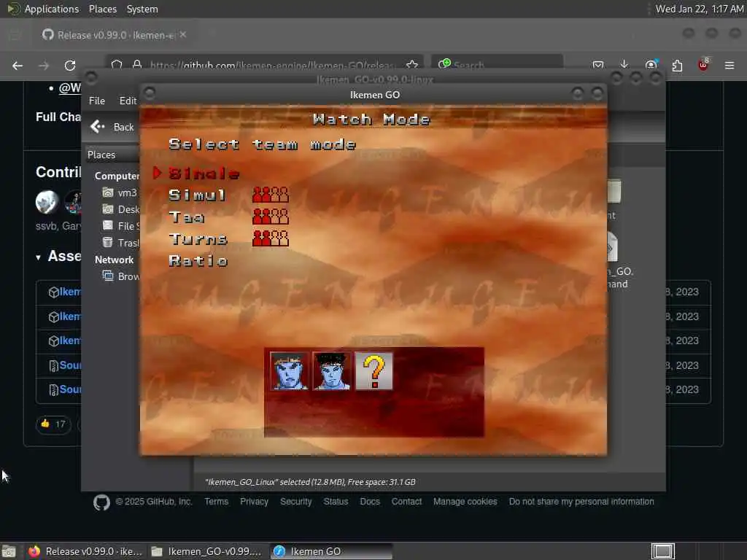Open the Applications menu in top panel

52,9
